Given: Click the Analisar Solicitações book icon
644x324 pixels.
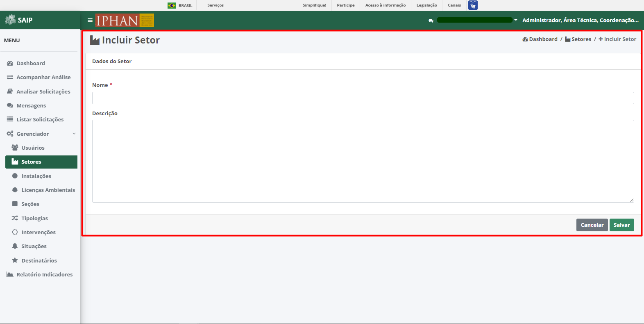Looking at the screenshot, I should click(10, 91).
